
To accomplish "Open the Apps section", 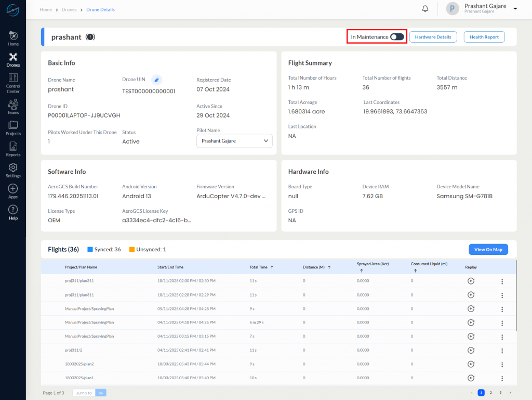I will [x=12, y=190].
